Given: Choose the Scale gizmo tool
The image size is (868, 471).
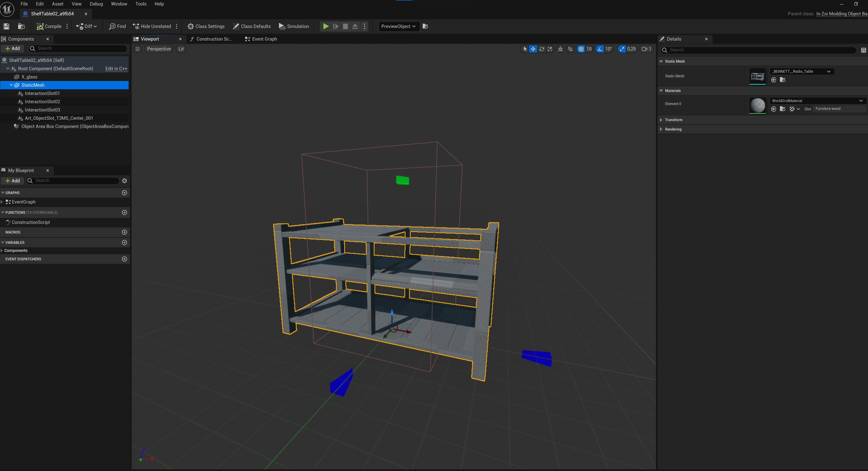Looking at the screenshot, I should (550, 49).
